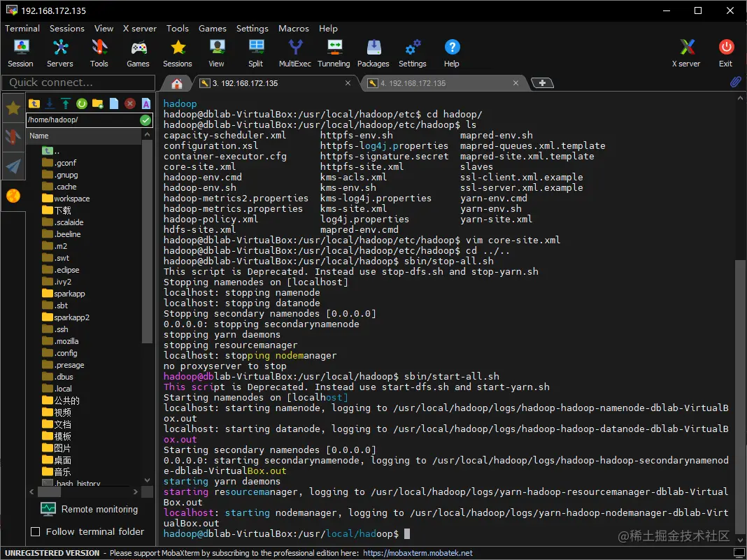Viewport: 747px width, 560px height.
Task: Click the Name column header
Action: pos(84,136)
